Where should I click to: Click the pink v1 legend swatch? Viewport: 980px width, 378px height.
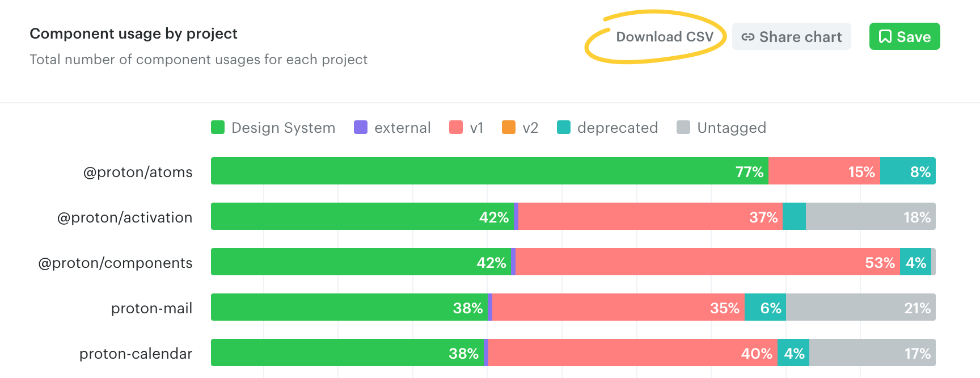(456, 127)
